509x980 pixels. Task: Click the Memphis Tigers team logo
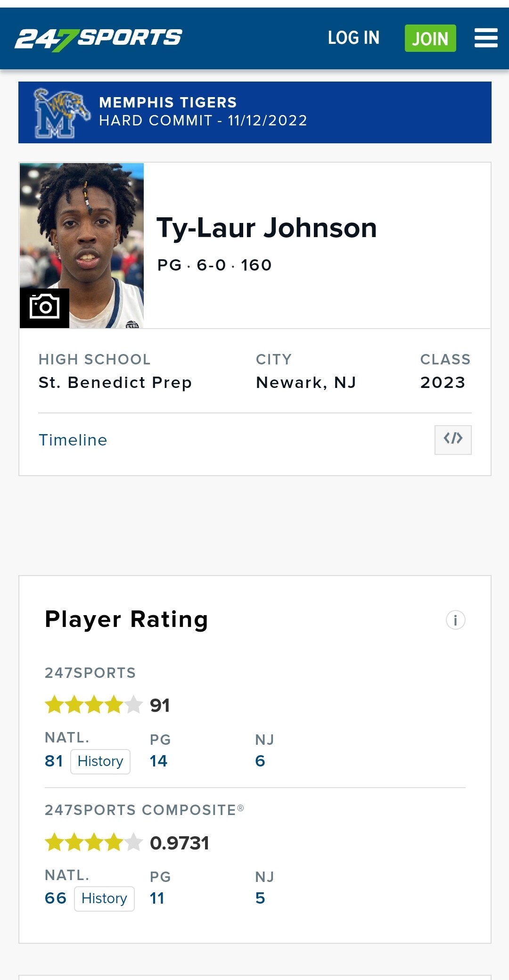[61, 113]
